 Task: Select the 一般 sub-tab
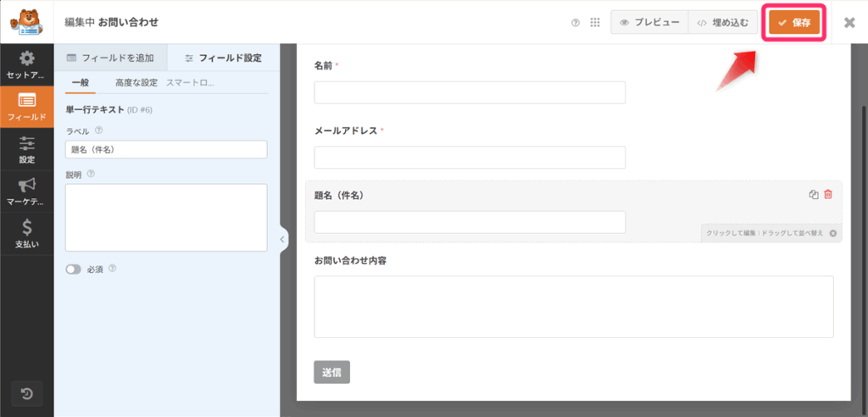point(81,82)
